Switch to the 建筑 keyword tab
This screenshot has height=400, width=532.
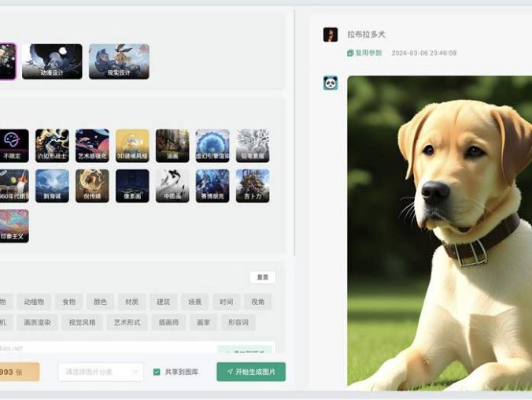click(x=163, y=302)
